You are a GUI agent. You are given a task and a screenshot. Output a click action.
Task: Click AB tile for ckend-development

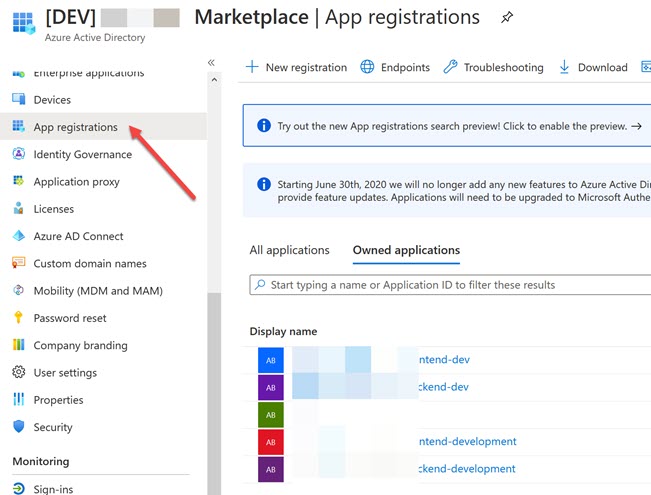pyautogui.click(x=271, y=469)
